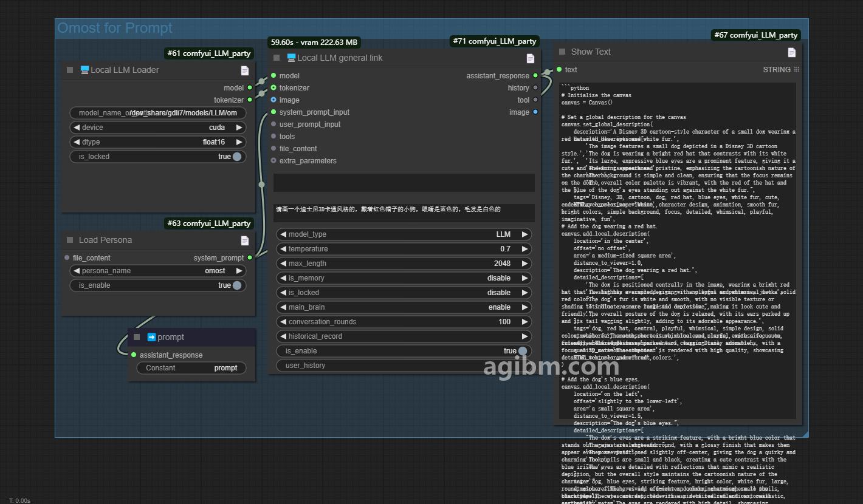
Task: Click the user_prompt_input port
Action: 273,124
